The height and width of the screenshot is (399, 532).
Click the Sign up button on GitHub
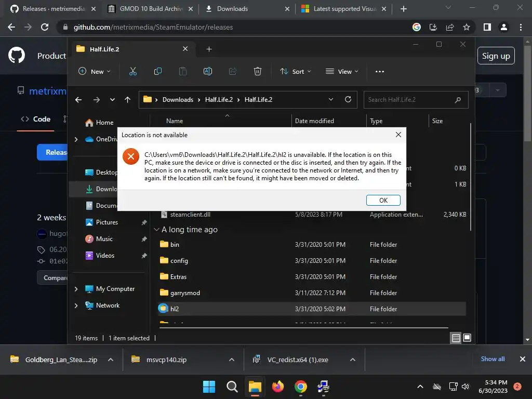pyautogui.click(x=496, y=56)
